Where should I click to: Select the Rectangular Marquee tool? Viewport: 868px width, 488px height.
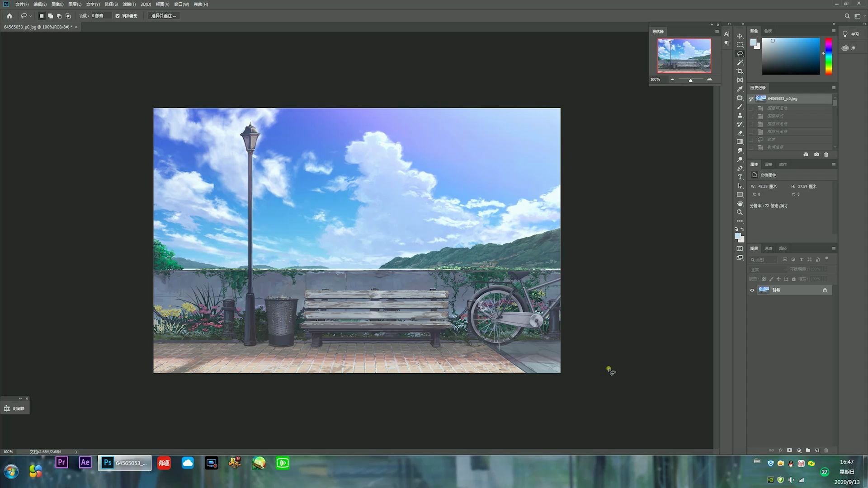(x=740, y=45)
